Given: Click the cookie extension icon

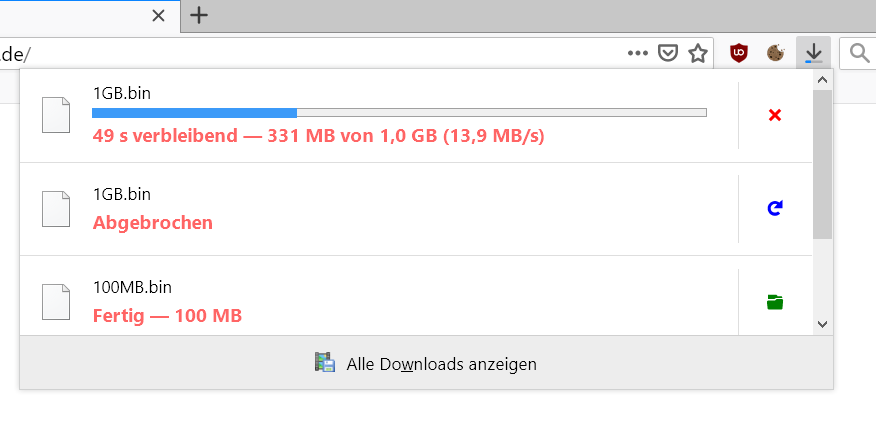Looking at the screenshot, I should [774, 53].
